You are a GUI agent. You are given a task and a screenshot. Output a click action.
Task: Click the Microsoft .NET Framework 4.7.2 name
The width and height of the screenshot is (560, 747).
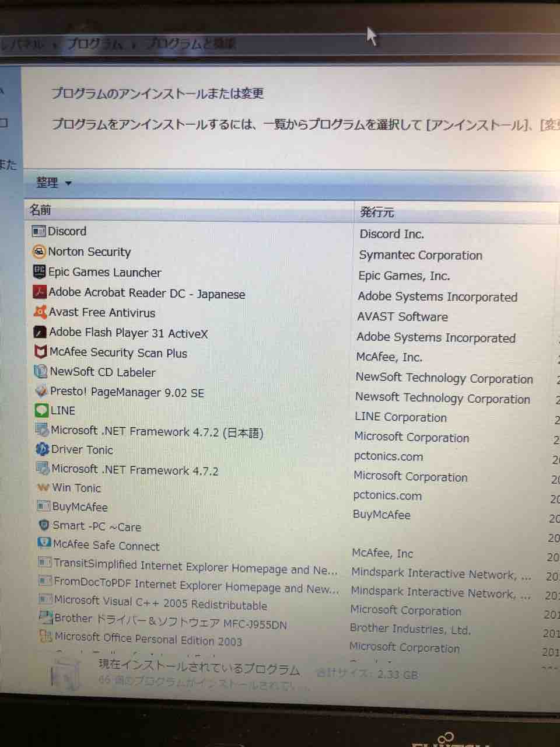coord(135,470)
